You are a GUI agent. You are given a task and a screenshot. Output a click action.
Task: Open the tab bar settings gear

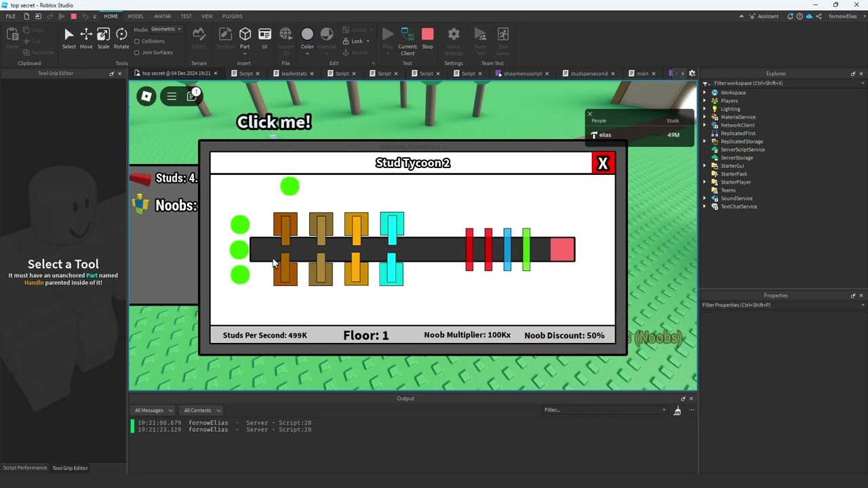(692, 73)
